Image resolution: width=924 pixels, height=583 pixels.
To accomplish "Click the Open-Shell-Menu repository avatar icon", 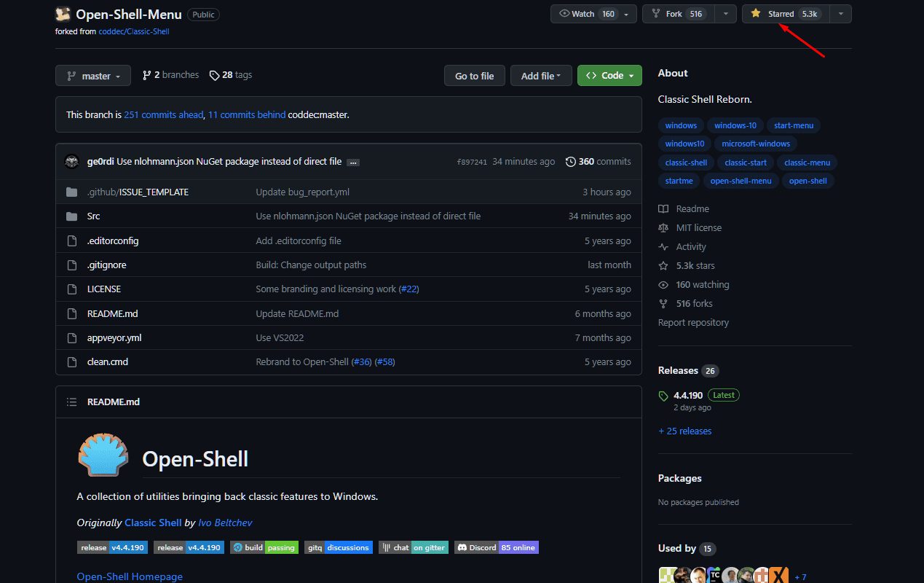I will 63,14.
